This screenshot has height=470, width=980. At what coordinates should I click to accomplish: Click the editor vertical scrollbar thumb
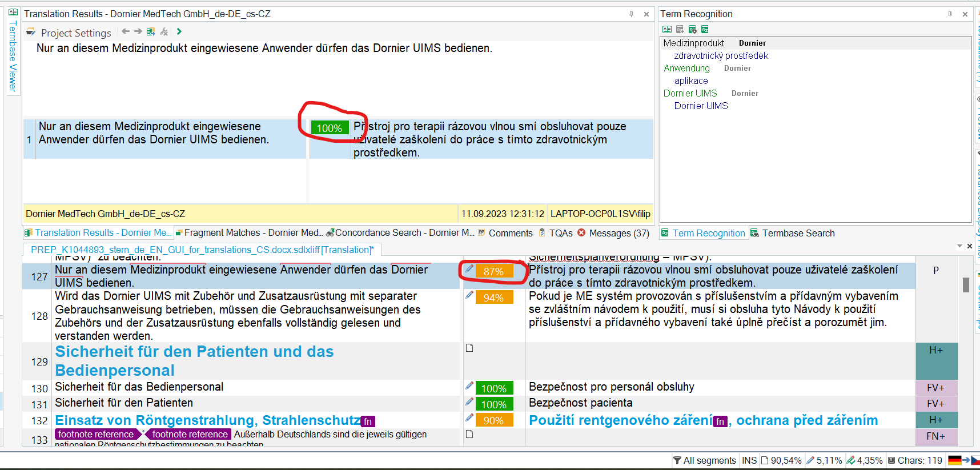pos(966,284)
